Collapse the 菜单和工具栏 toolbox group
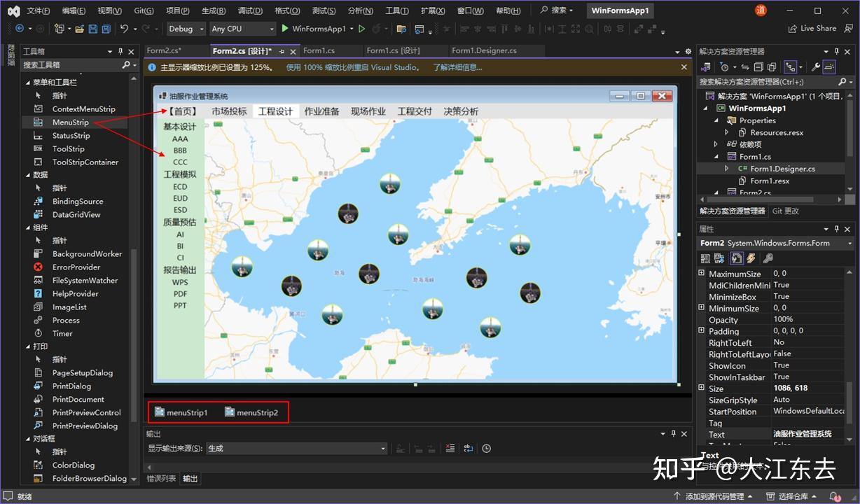860x504 pixels. click(x=27, y=83)
